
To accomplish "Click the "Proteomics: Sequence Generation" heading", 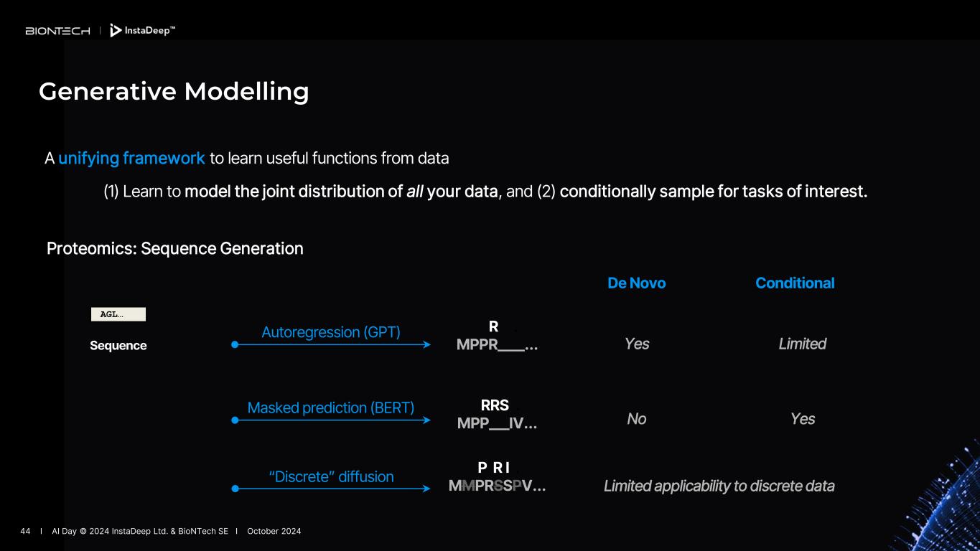I will coord(175,249).
